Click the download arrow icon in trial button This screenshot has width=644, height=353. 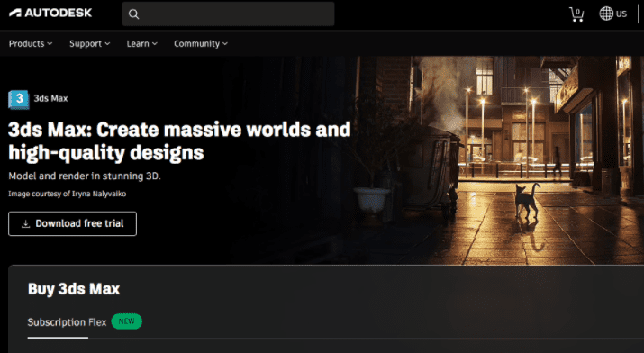click(25, 223)
